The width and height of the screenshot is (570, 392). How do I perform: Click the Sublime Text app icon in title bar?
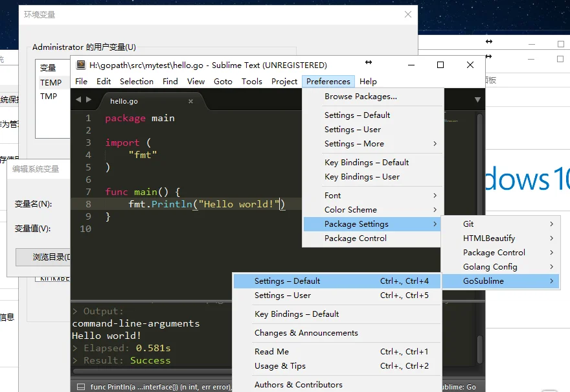tap(81, 65)
